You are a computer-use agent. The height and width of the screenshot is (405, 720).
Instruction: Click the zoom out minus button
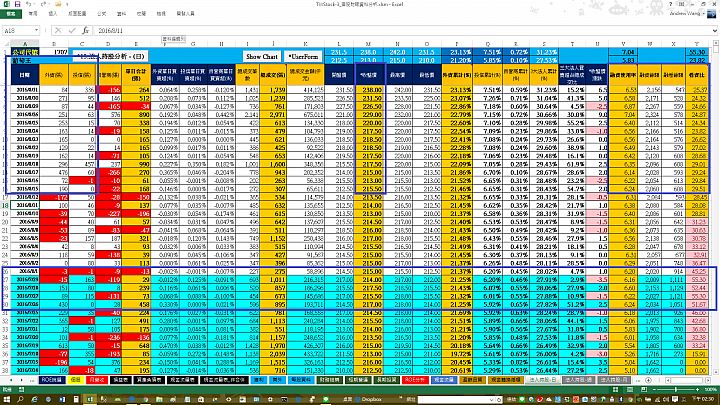[x=654, y=389]
